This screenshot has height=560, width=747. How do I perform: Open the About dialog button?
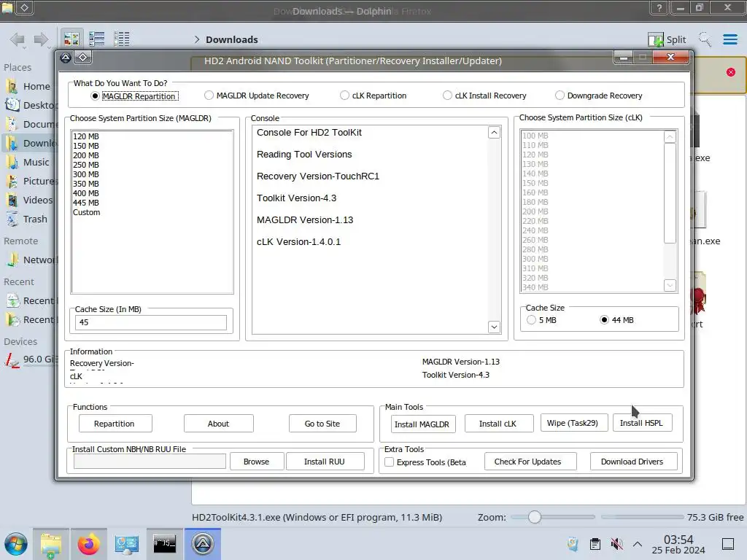[219, 424]
